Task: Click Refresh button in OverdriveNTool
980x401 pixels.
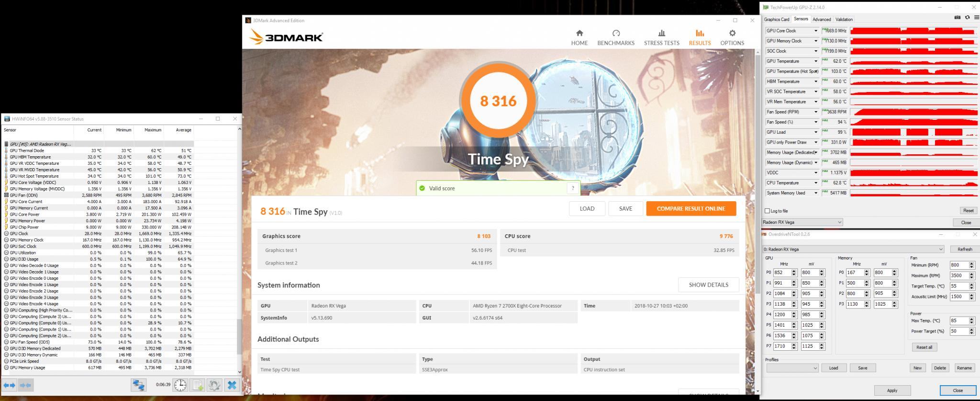Action: [965, 249]
